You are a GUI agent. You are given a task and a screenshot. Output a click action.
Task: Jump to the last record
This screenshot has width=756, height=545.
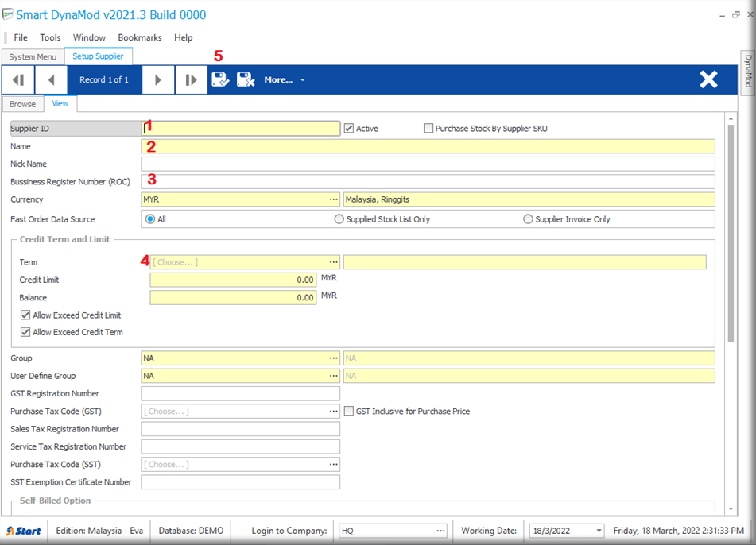[191, 79]
